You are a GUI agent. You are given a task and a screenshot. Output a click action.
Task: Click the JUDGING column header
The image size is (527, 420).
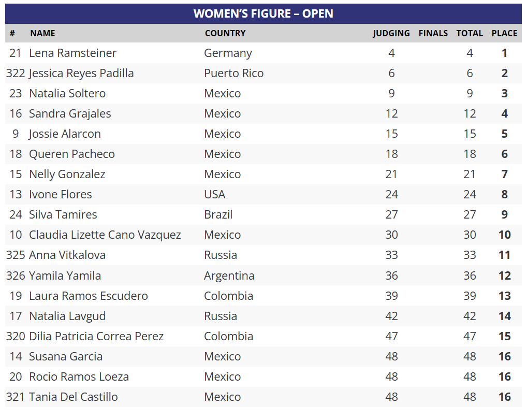coord(391,33)
